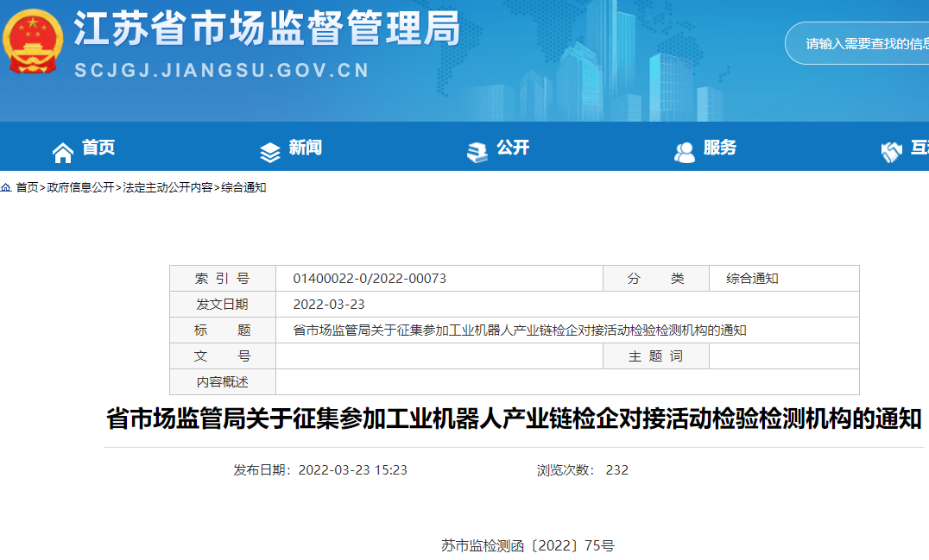The height and width of the screenshot is (560, 929).
Task: Click the handshake icon on the far right menu
Action: [x=891, y=149]
